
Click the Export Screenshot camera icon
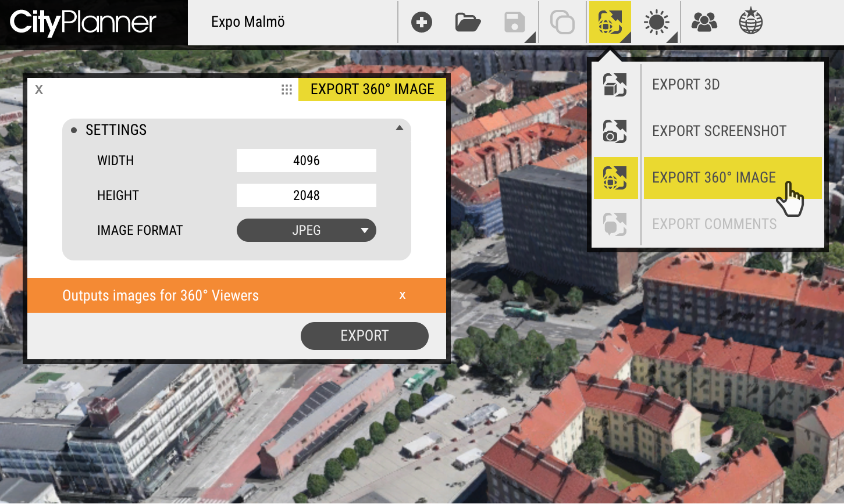coord(615,131)
